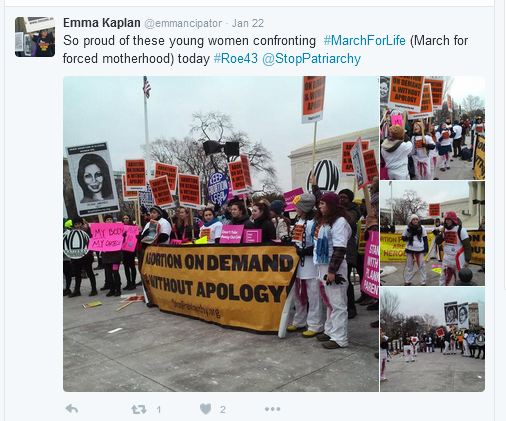Screen dimensions: 506x421
Task: Click the reply arrow icon
Action: tap(72, 409)
